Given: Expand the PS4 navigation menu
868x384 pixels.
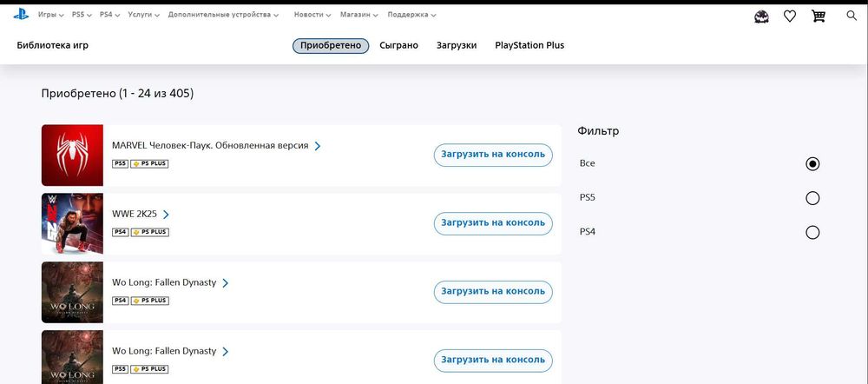Looking at the screenshot, I should tap(109, 15).
